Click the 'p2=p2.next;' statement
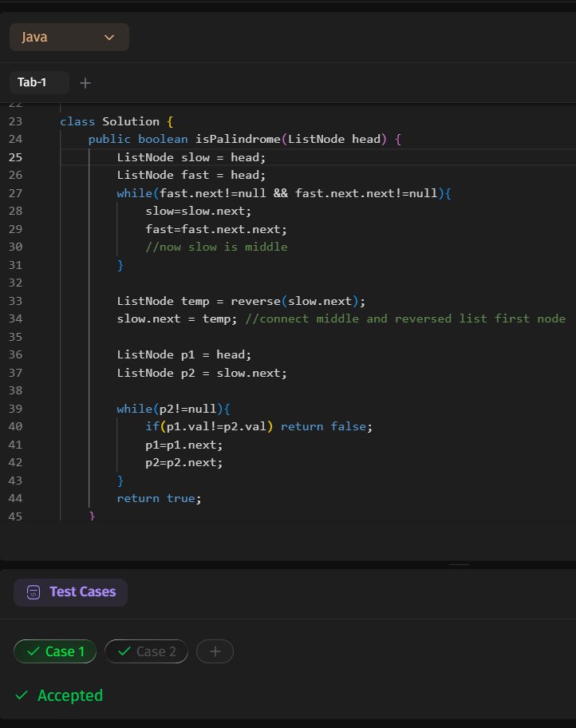The width and height of the screenshot is (576, 728). coord(183,463)
